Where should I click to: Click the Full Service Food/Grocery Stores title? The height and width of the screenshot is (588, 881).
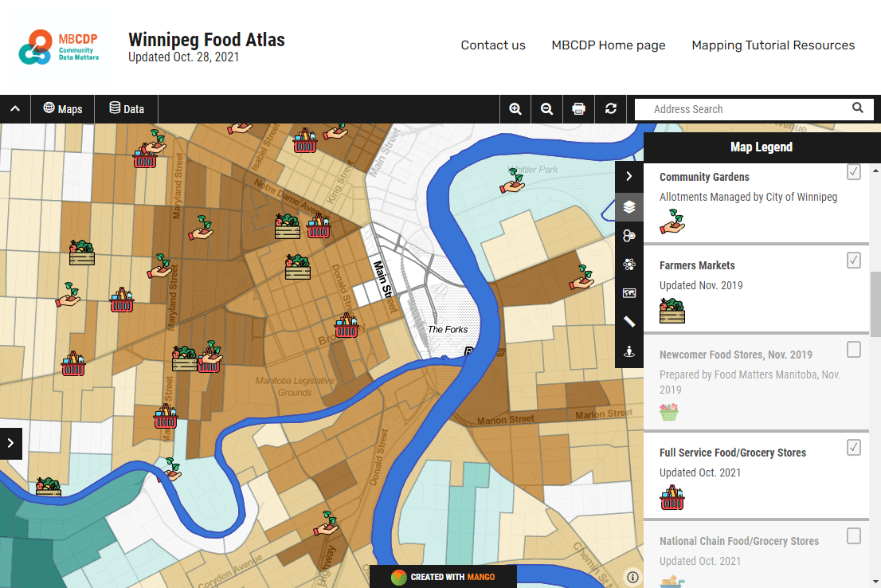(x=733, y=453)
